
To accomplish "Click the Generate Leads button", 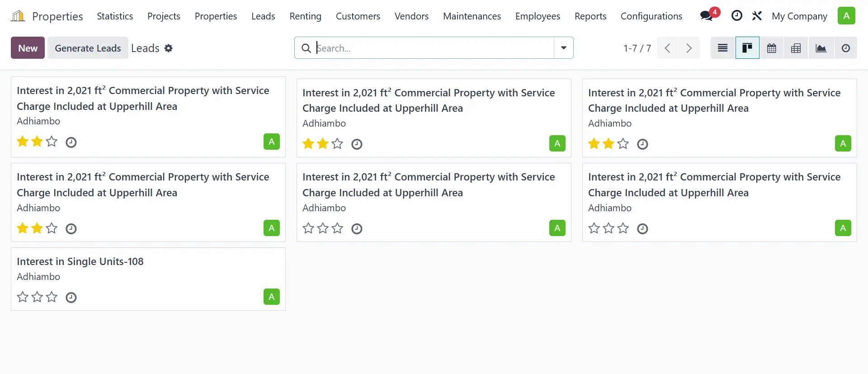I will coord(88,48).
